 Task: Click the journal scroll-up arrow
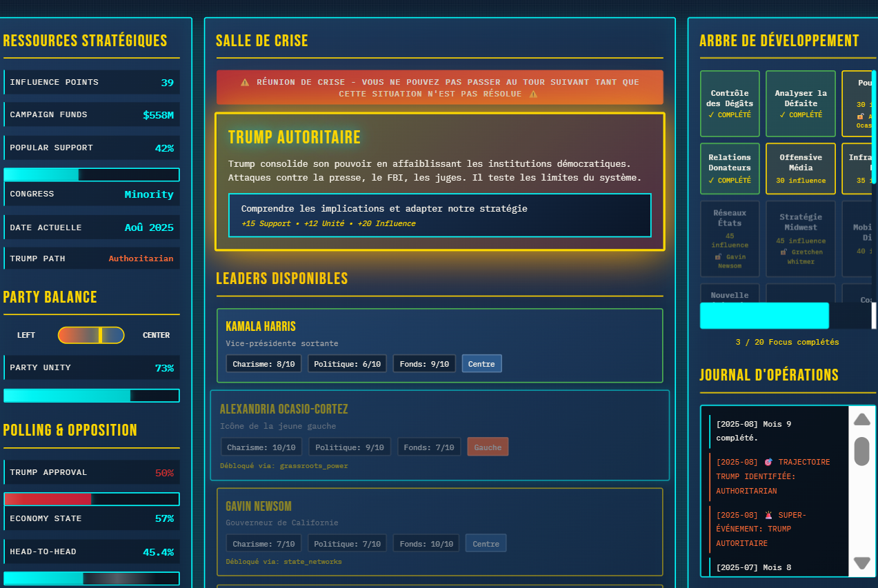862,419
